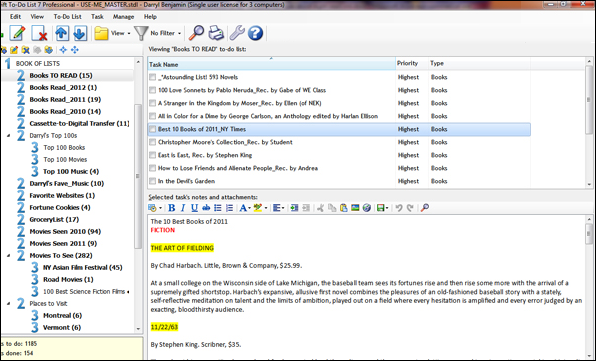Click the expand all lists arrows icon

point(74,50)
